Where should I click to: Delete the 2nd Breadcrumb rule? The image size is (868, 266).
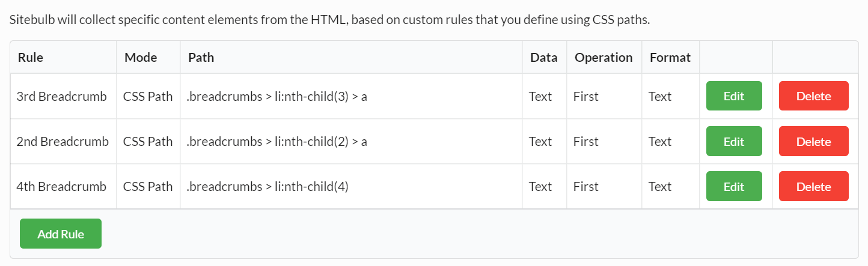pos(813,142)
